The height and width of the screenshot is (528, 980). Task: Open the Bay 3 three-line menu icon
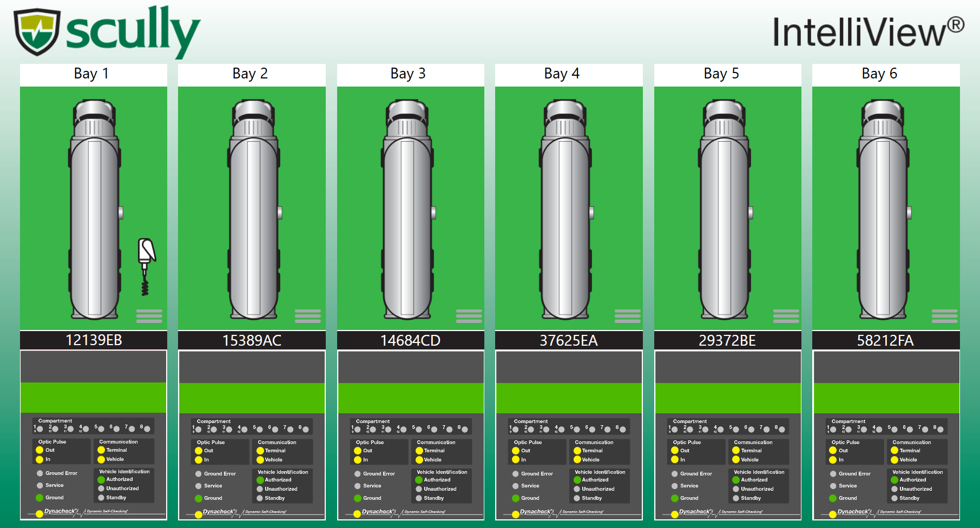pyautogui.click(x=469, y=316)
